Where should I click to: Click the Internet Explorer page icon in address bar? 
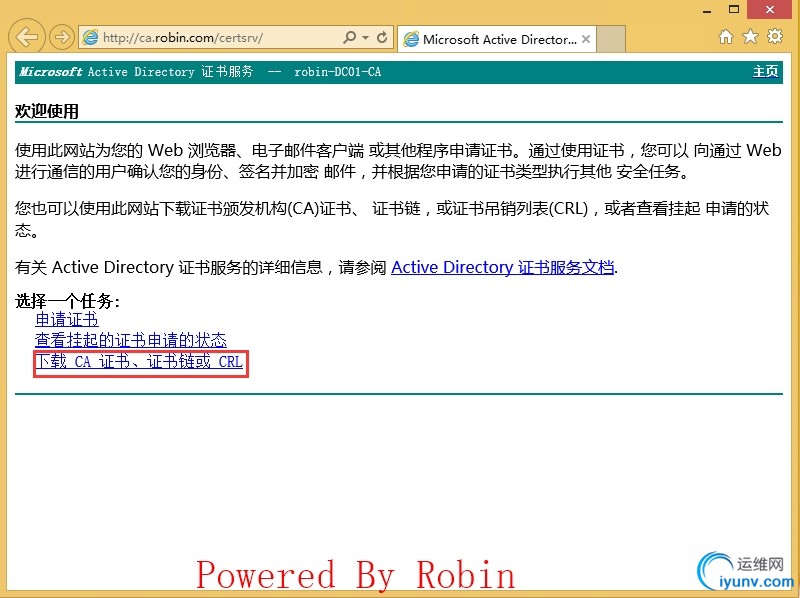[x=90, y=37]
